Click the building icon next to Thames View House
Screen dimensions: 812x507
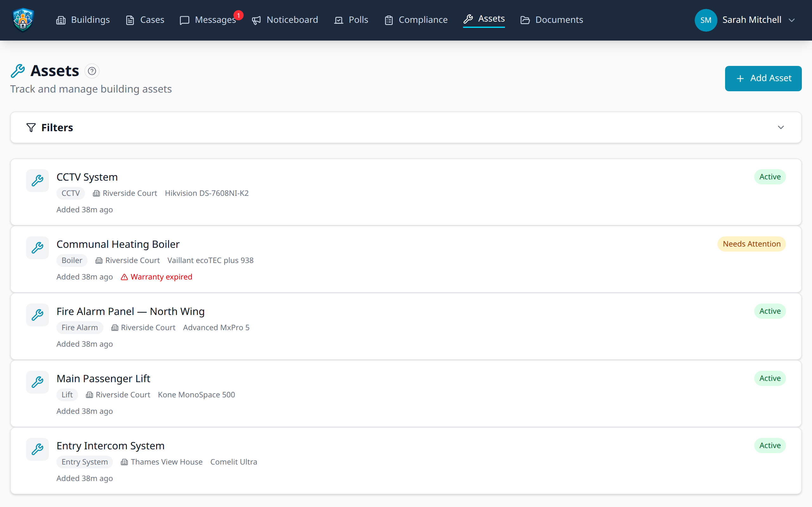pyautogui.click(x=123, y=462)
